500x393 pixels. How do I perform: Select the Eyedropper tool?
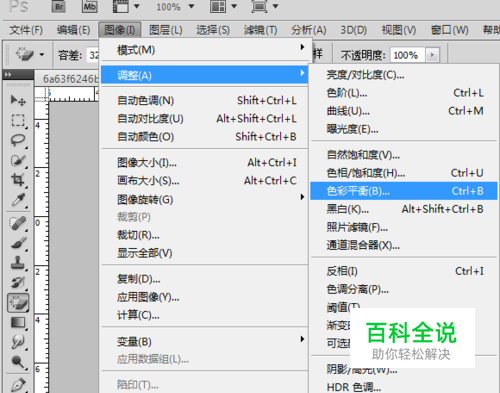tap(18, 200)
